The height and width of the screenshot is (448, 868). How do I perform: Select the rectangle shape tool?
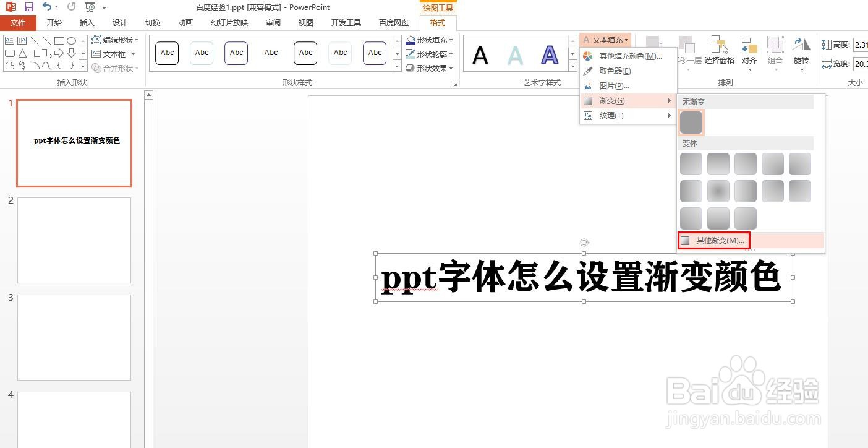click(x=59, y=40)
